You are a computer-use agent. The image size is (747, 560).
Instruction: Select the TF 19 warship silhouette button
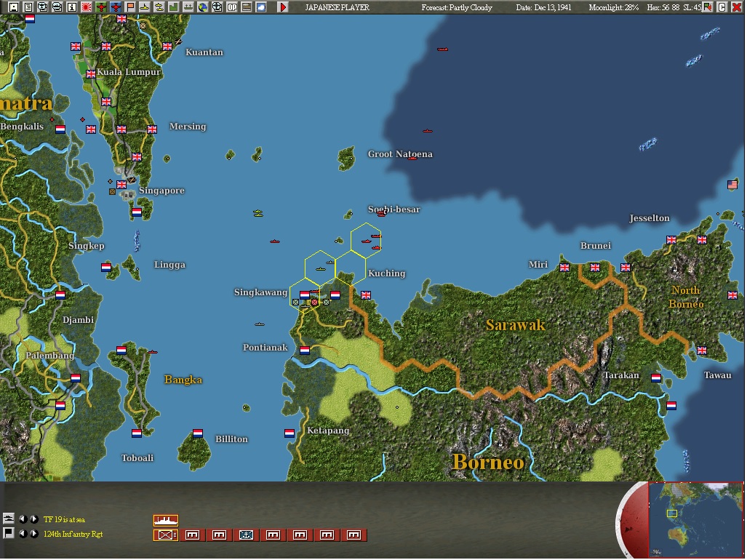(166, 520)
